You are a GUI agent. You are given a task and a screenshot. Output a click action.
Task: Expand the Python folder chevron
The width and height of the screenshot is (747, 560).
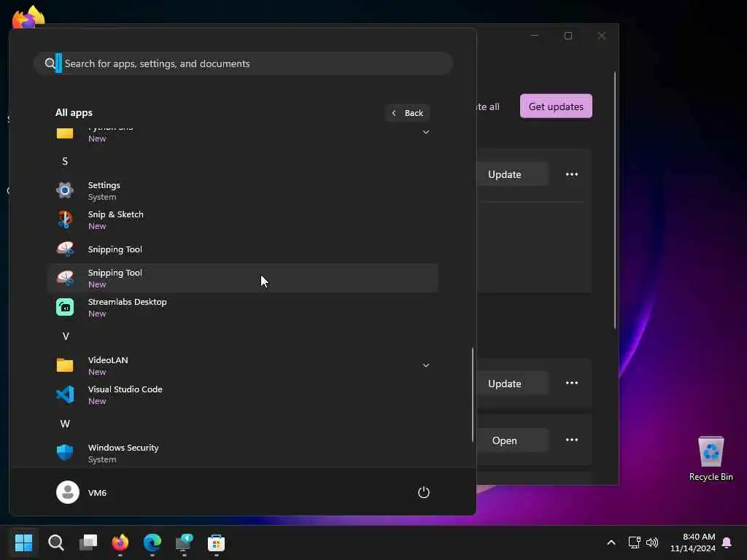[426, 132]
